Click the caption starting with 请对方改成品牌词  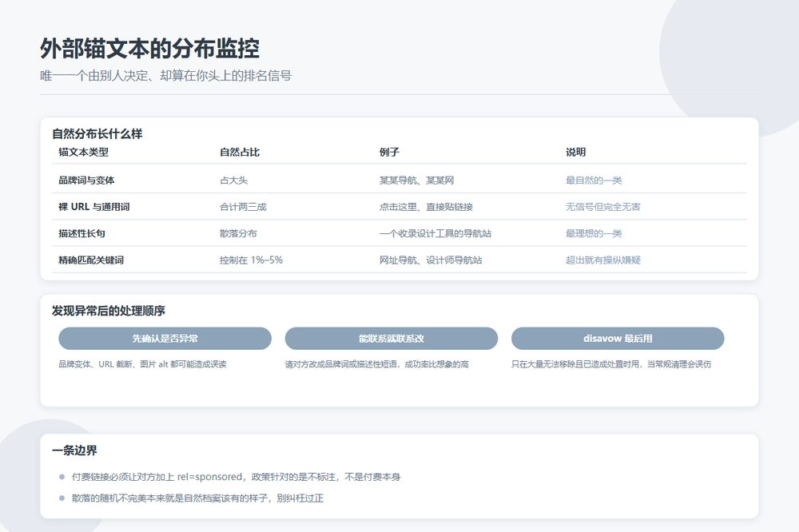pos(377,363)
